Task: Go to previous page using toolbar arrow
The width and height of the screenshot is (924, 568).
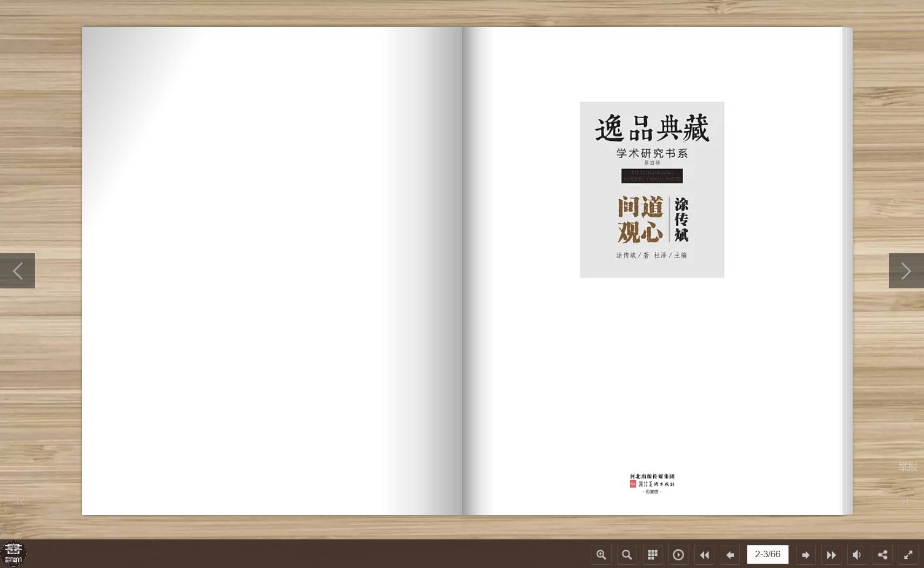Action: [x=730, y=555]
